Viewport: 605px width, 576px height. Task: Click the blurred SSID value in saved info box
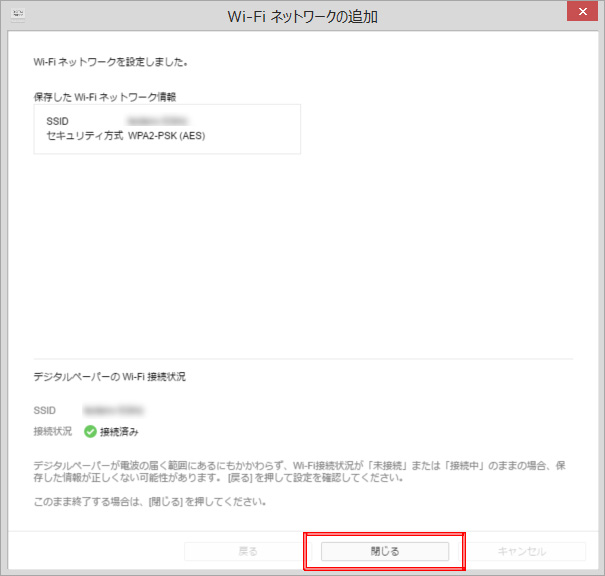(x=151, y=121)
